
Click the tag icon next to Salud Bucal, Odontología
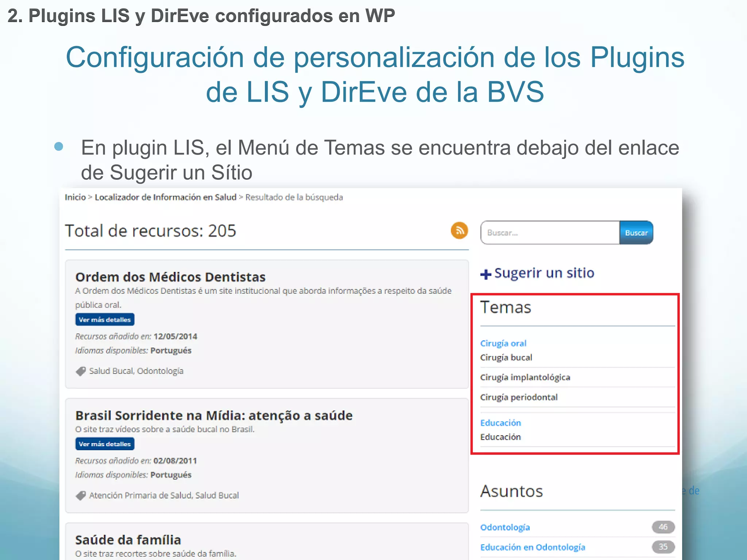(x=81, y=371)
